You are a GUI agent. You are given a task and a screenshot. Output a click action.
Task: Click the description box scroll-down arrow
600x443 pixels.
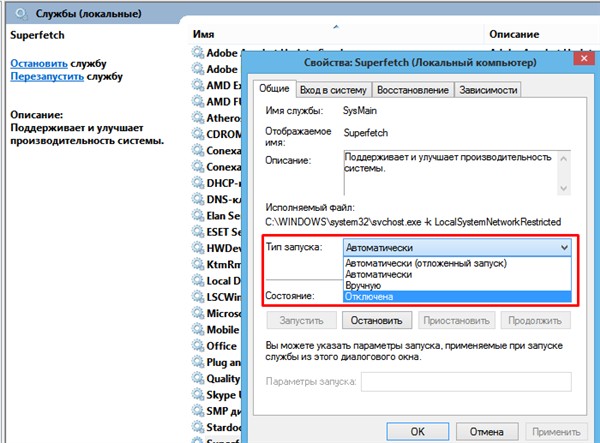[564, 188]
